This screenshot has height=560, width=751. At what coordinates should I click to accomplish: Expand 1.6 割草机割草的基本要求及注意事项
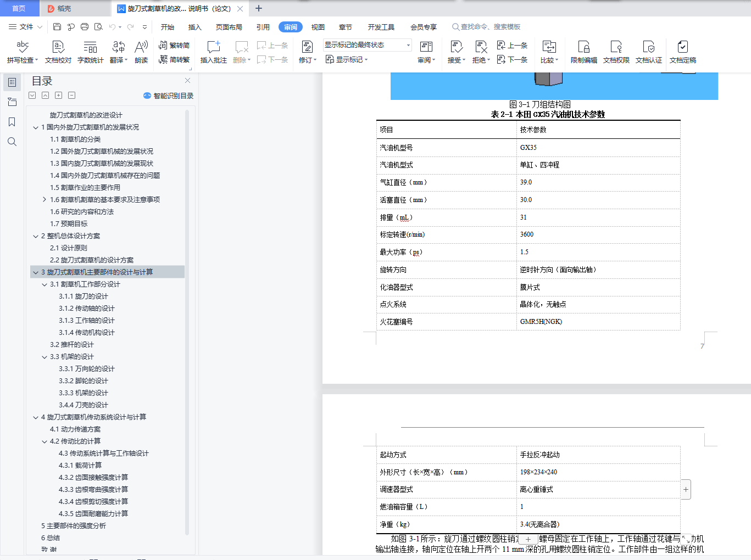(44, 200)
